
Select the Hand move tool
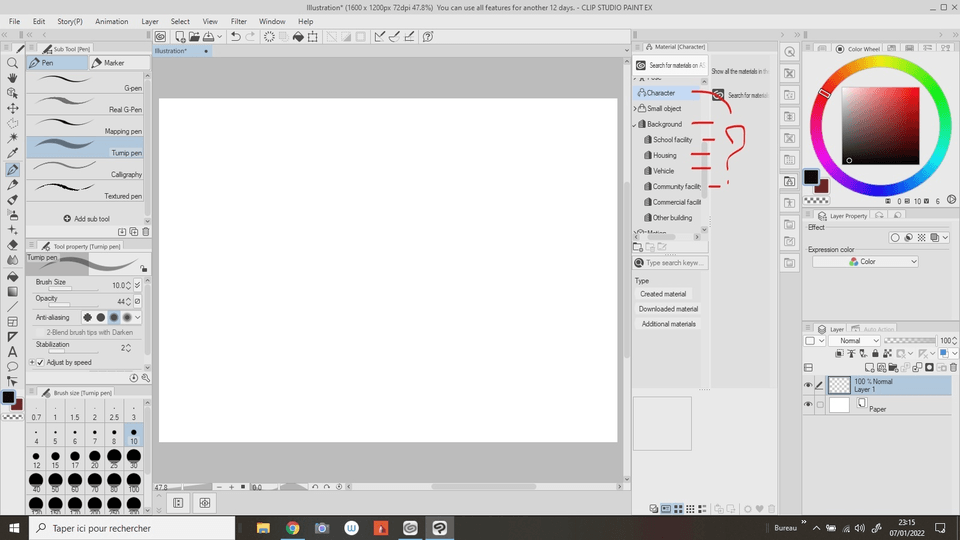coord(12,78)
